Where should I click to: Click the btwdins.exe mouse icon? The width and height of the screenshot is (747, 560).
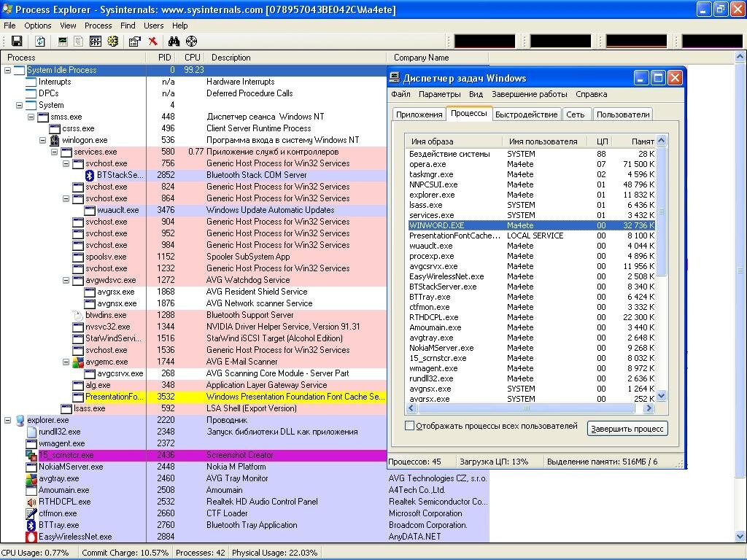click(x=78, y=315)
